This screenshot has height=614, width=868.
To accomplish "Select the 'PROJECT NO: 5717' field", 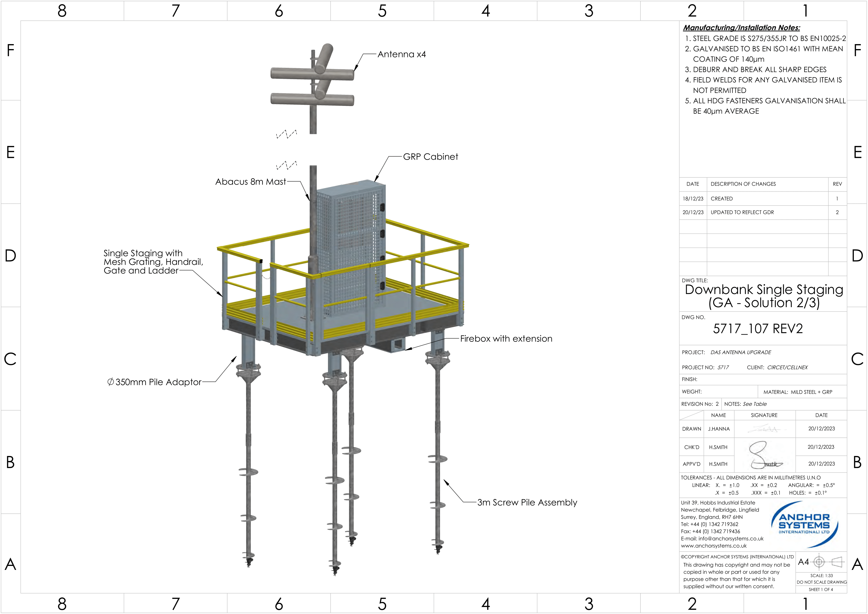I will (705, 367).
